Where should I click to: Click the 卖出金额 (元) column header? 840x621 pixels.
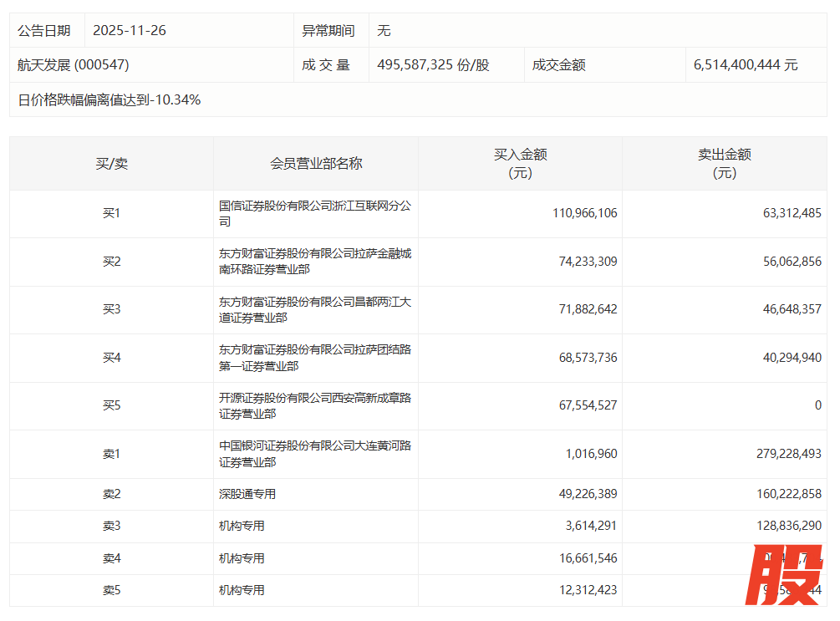point(724,163)
